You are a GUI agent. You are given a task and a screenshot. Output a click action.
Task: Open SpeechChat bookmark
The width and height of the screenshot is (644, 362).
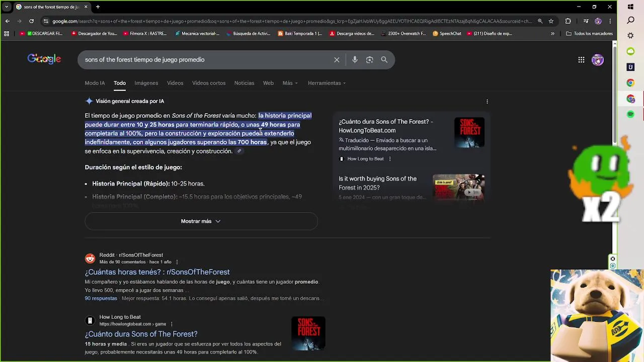click(x=447, y=34)
